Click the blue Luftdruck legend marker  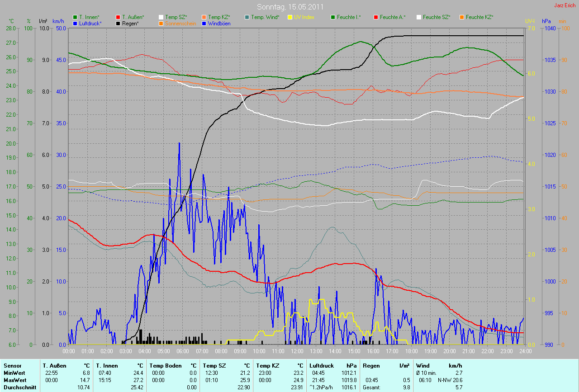pos(75,23)
